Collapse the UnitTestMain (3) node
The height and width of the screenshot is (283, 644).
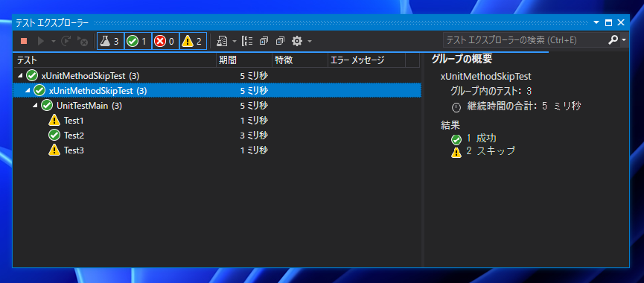[x=35, y=106]
